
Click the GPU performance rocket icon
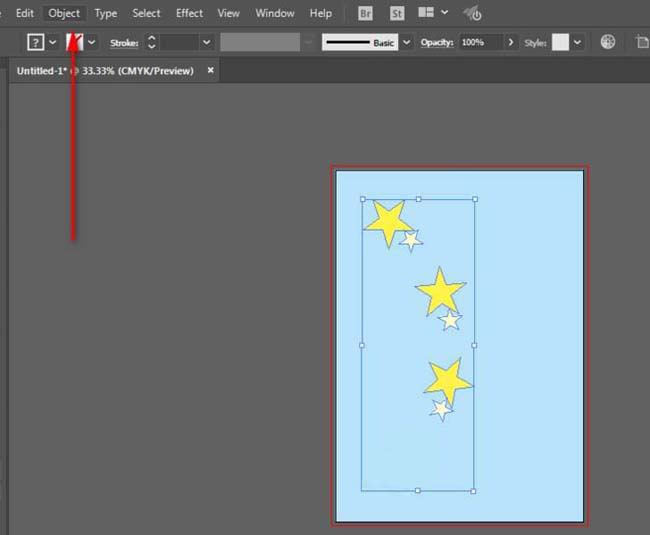pos(472,14)
